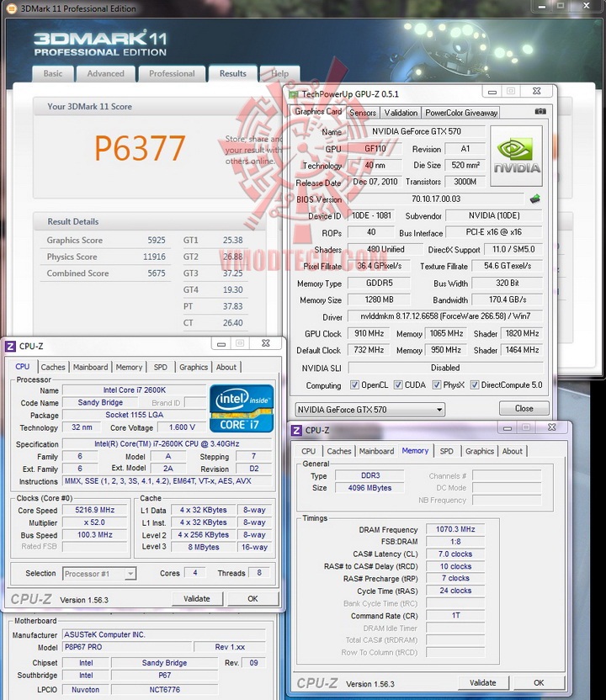This screenshot has height=700, width=606.
Task: Open the Advanced tab in 3DMark 11
Action: tap(106, 74)
